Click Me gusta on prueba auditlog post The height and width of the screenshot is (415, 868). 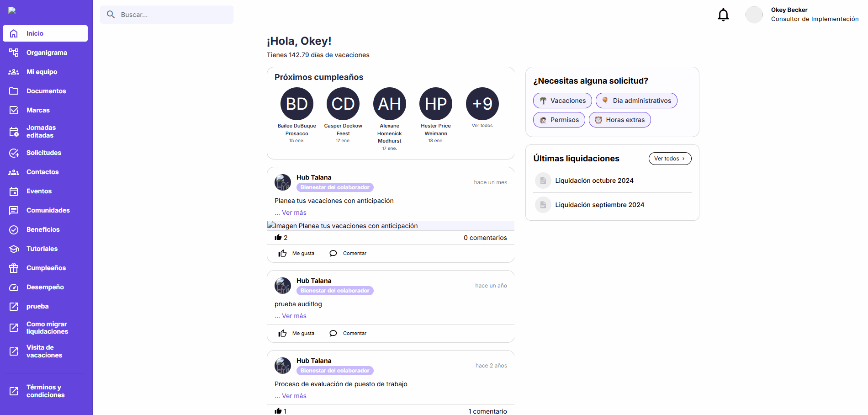(296, 333)
